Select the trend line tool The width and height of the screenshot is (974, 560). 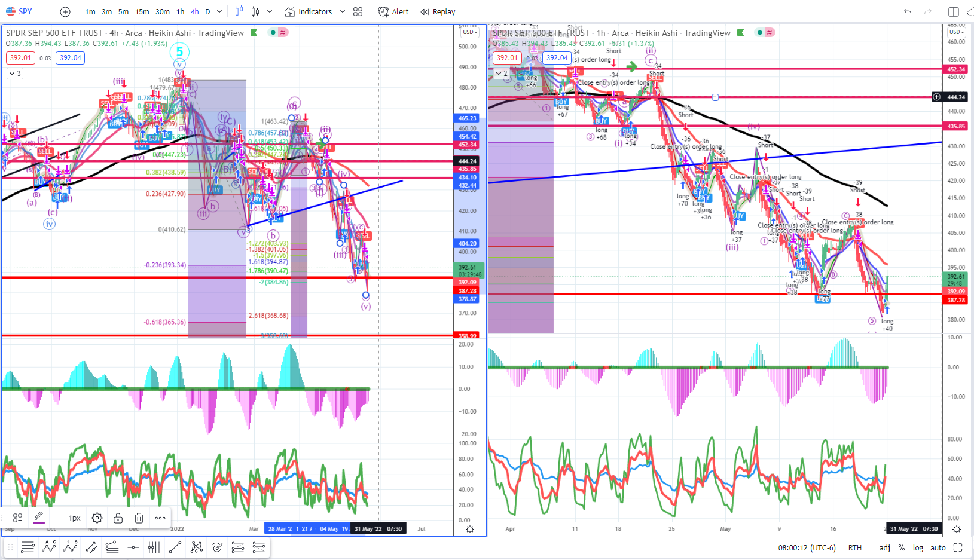[x=175, y=547]
